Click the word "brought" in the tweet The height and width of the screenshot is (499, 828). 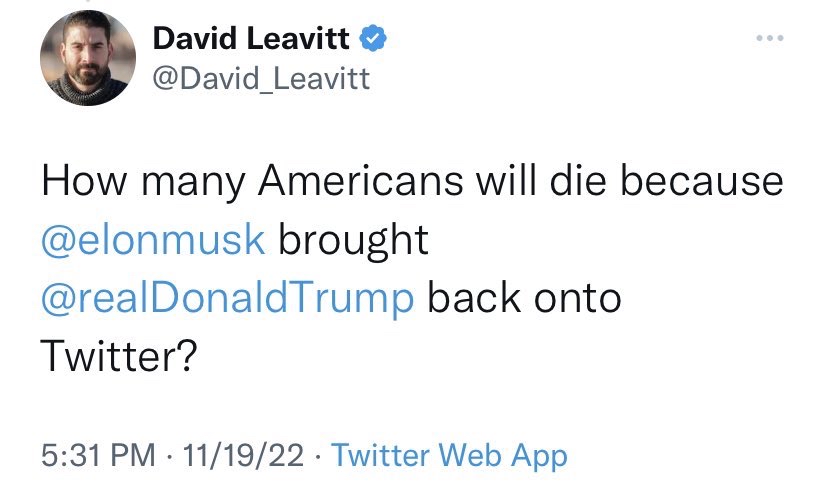tap(353, 241)
